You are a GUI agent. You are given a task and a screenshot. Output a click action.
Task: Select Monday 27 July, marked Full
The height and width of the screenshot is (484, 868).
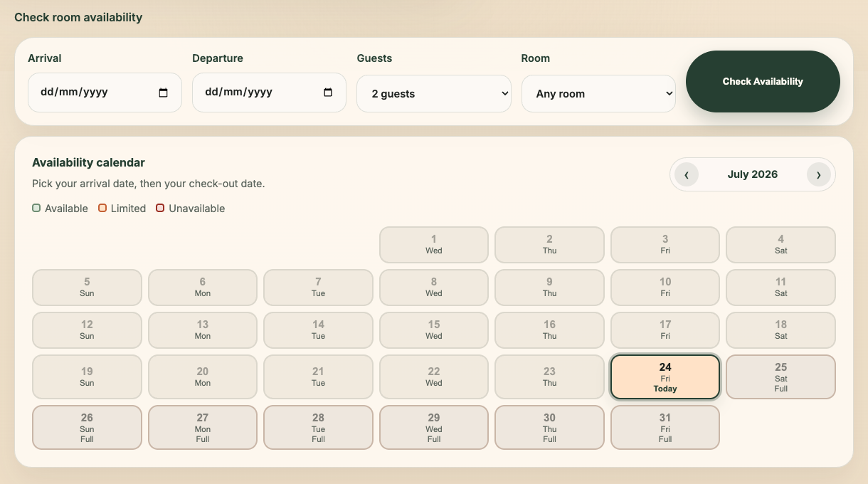tap(203, 428)
